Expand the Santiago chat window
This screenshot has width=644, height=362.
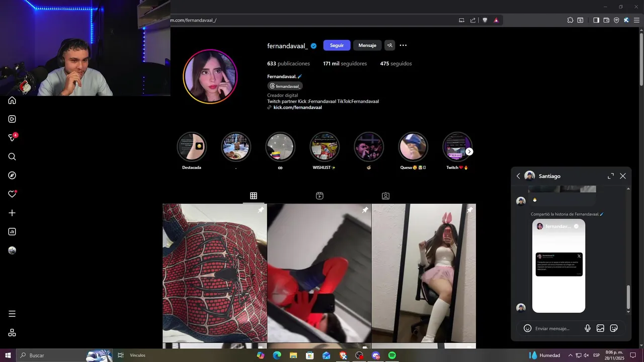610,176
